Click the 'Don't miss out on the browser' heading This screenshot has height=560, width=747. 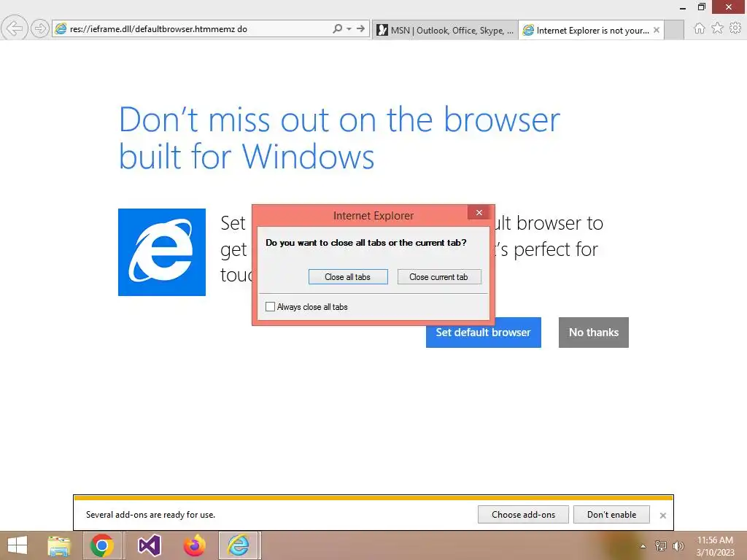point(339,137)
